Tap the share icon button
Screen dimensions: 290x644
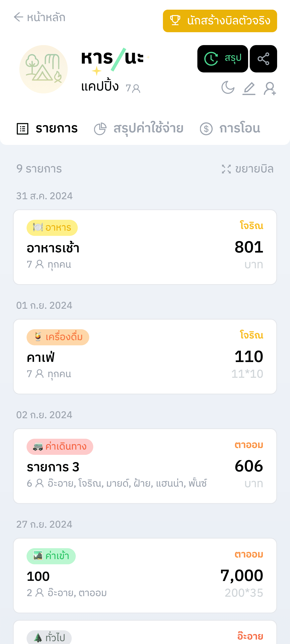point(263,59)
